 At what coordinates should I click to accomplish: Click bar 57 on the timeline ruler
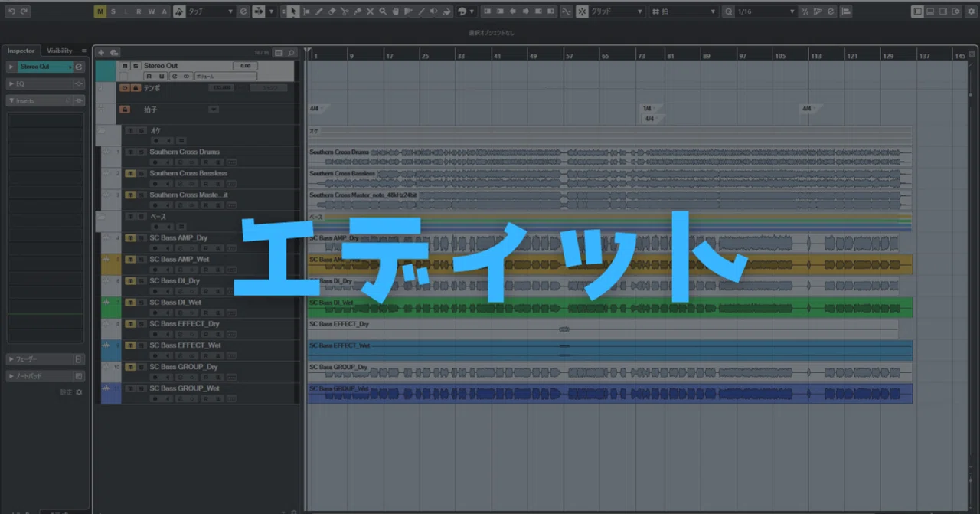(x=569, y=55)
